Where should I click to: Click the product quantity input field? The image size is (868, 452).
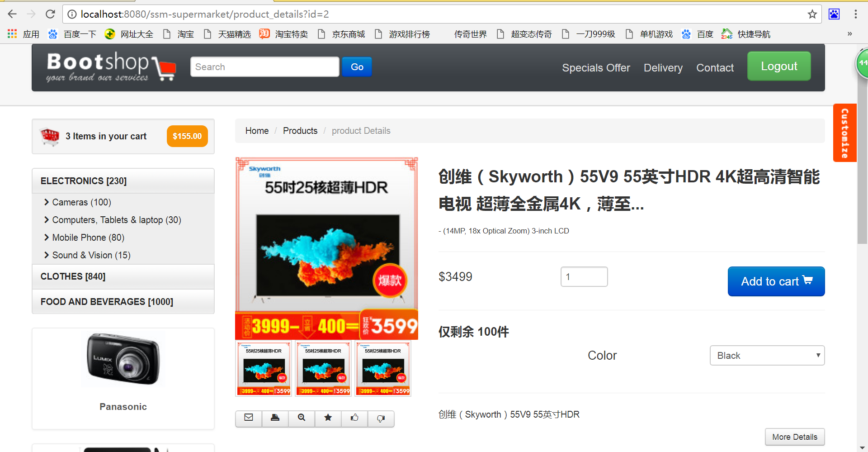tap(584, 276)
